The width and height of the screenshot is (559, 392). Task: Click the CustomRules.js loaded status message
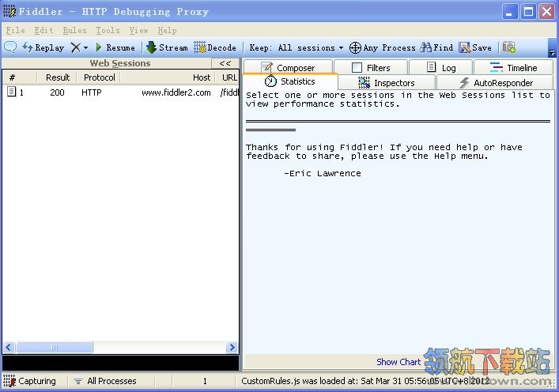[x=365, y=381]
